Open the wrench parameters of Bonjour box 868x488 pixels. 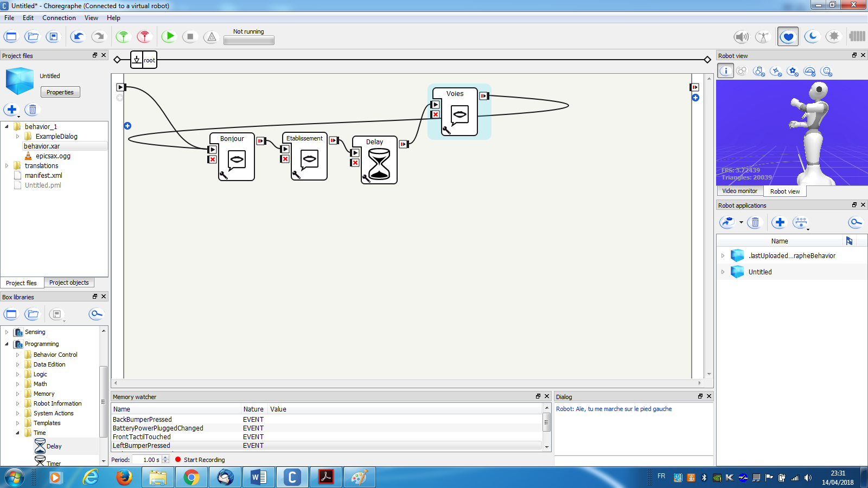pyautogui.click(x=223, y=175)
